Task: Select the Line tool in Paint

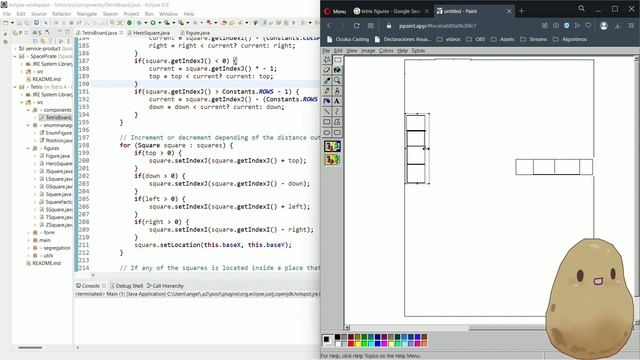Action: pos(327,111)
